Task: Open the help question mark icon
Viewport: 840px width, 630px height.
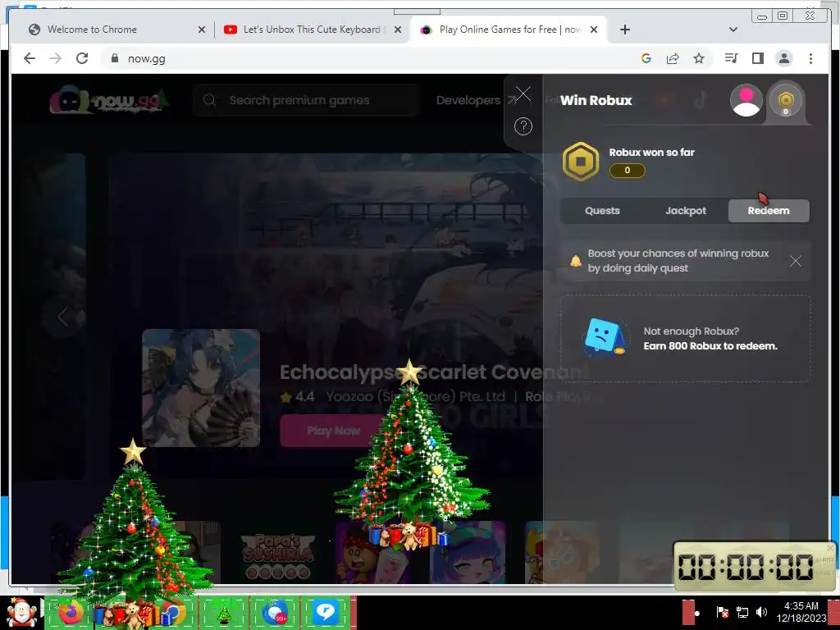Action: click(x=523, y=126)
